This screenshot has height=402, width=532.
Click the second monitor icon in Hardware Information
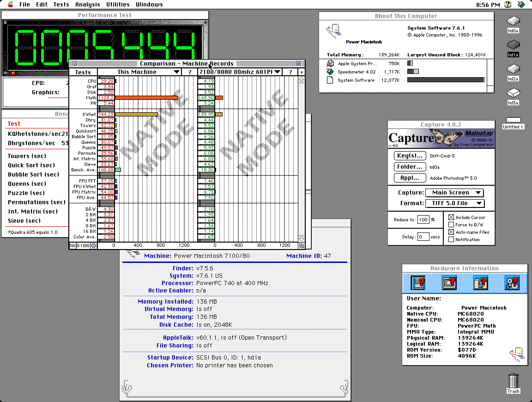pyautogui.click(x=449, y=282)
